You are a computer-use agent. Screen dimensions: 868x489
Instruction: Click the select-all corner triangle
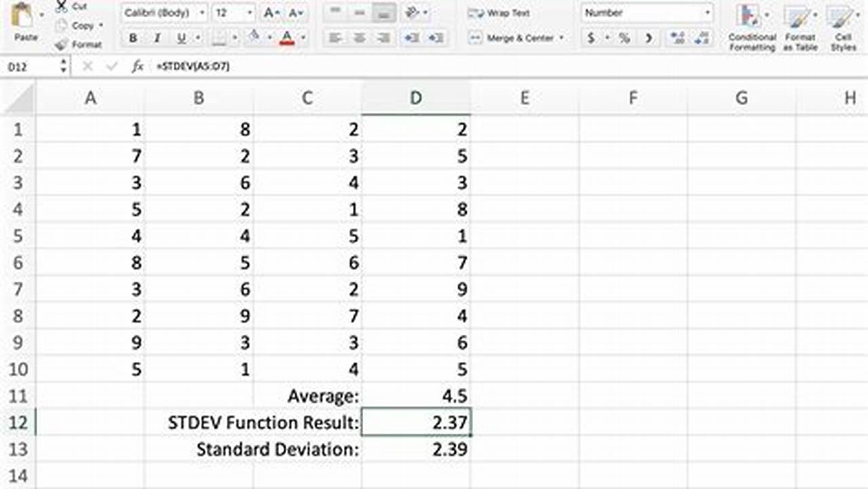point(18,99)
